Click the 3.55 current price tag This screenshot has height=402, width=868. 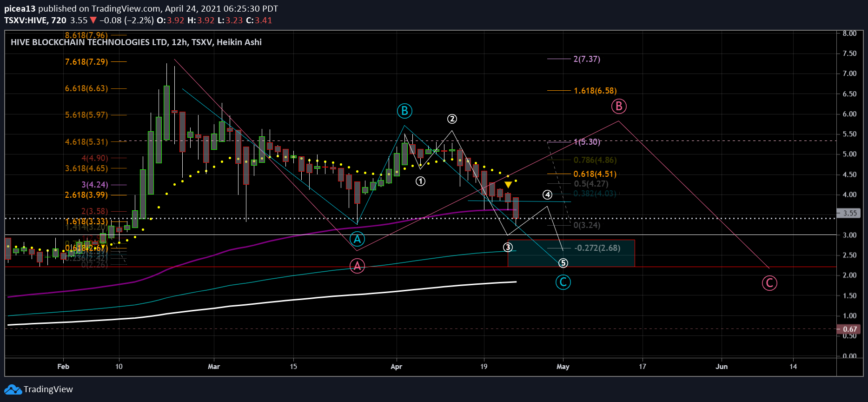tap(849, 213)
